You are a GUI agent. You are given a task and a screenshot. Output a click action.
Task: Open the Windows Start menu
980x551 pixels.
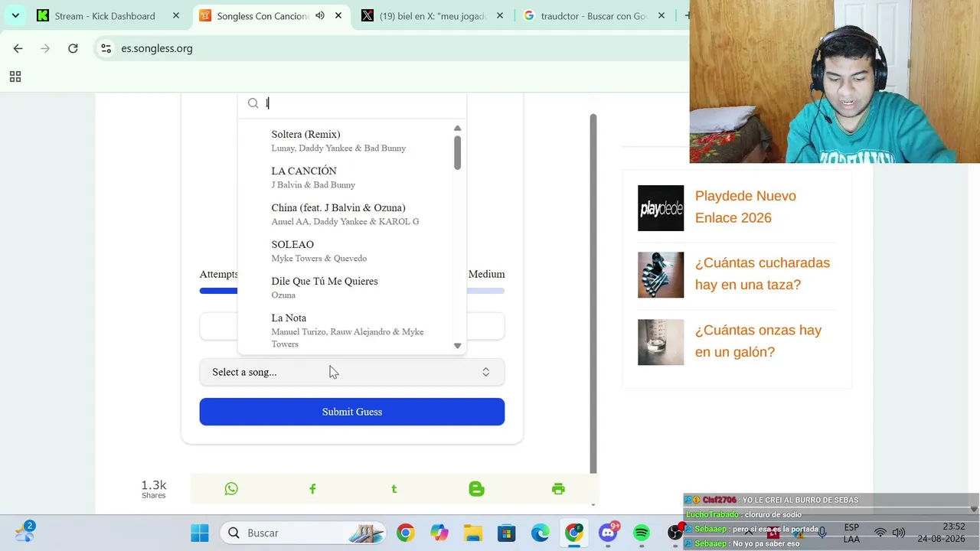coord(200,533)
